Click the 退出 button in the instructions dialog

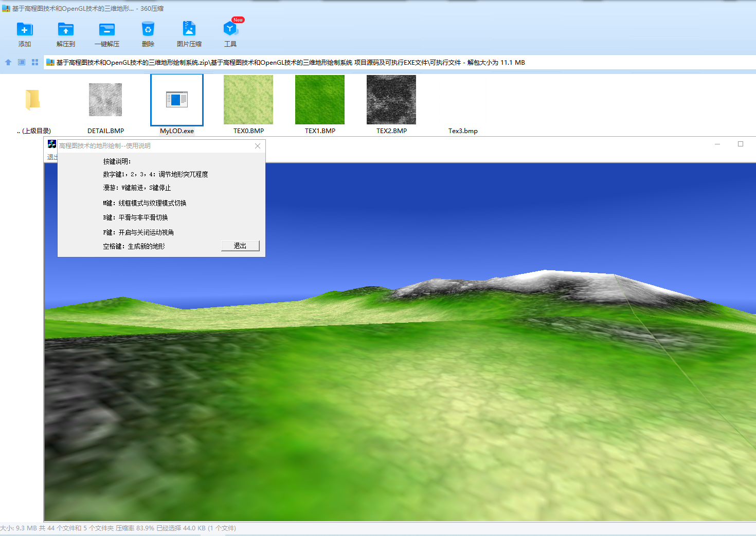pos(240,246)
